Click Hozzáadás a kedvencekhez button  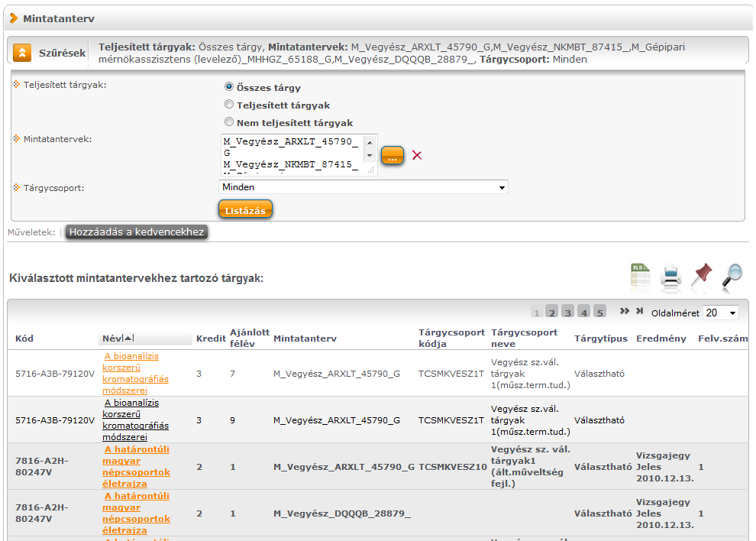[x=137, y=232]
